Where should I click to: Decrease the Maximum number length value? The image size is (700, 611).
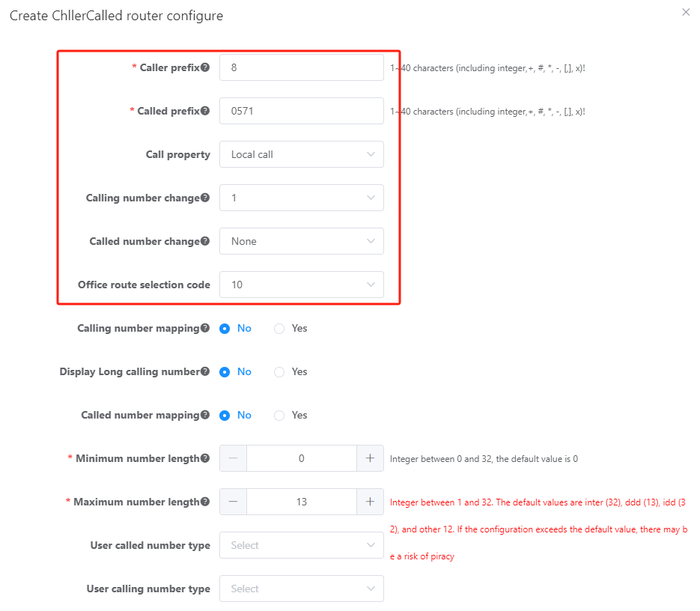coord(233,502)
